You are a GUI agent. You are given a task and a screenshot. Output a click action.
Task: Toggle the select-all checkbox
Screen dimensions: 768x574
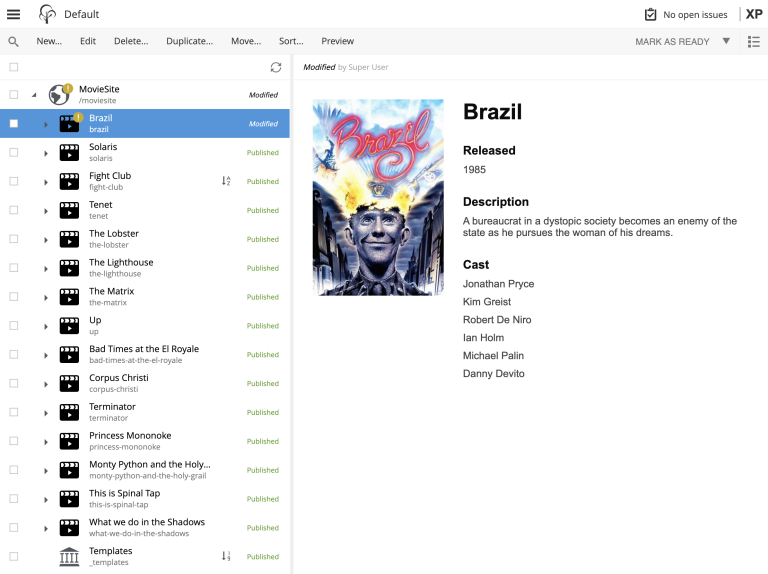coord(14,67)
